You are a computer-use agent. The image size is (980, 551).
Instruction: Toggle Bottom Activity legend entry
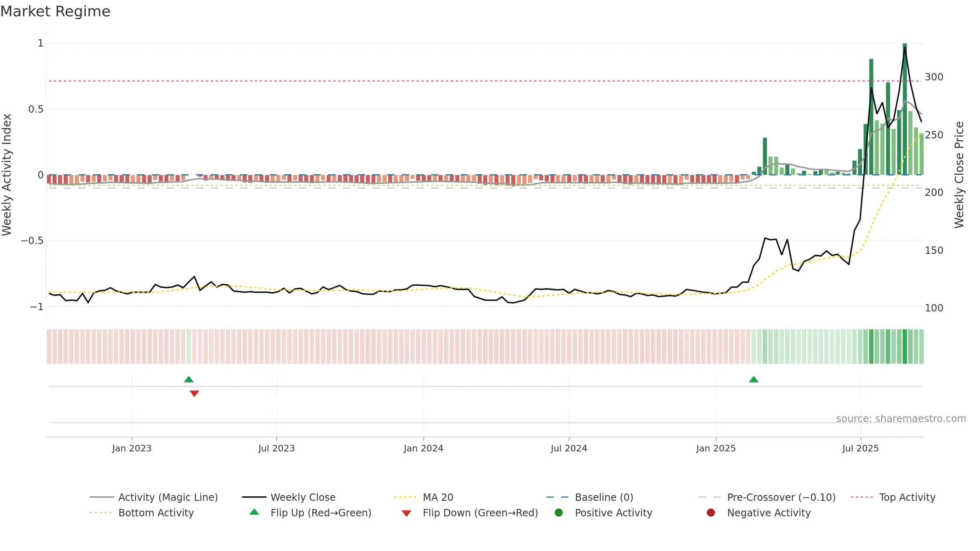pyautogui.click(x=142, y=513)
